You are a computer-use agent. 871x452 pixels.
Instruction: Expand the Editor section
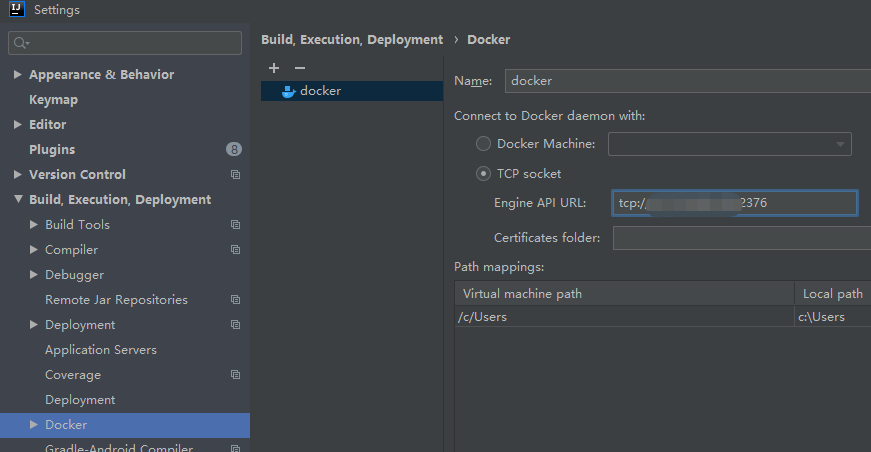[17, 124]
